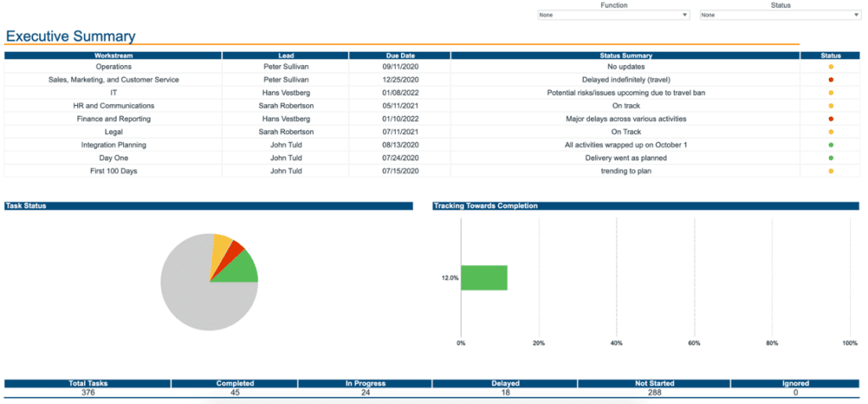Select the First 100 Days cell

(x=114, y=171)
